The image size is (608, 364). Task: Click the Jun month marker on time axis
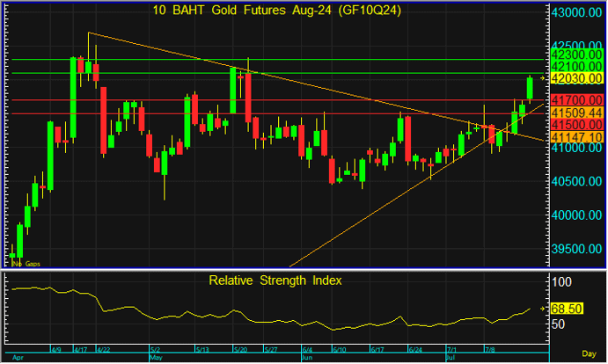coord(307,360)
